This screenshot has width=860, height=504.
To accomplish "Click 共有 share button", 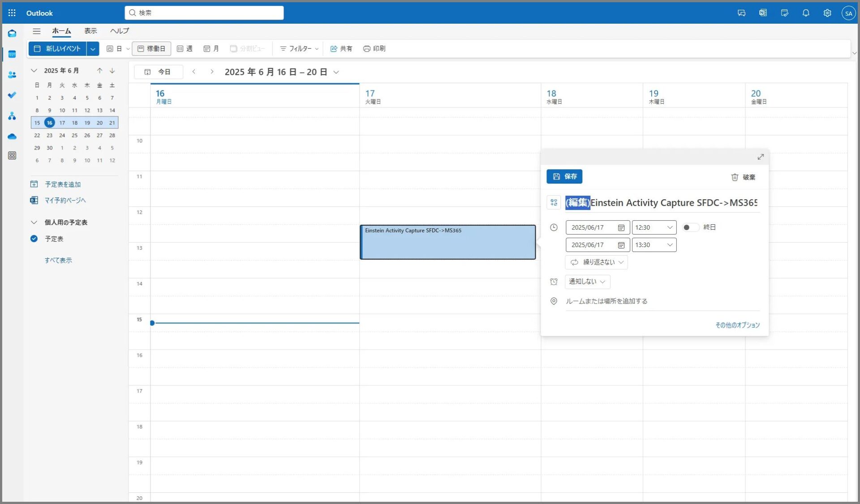I will click(x=341, y=49).
